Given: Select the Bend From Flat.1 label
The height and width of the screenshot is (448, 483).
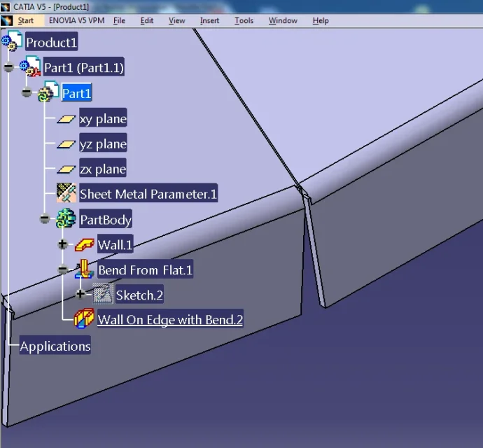Looking at the screenshot, I should point(146,269).
